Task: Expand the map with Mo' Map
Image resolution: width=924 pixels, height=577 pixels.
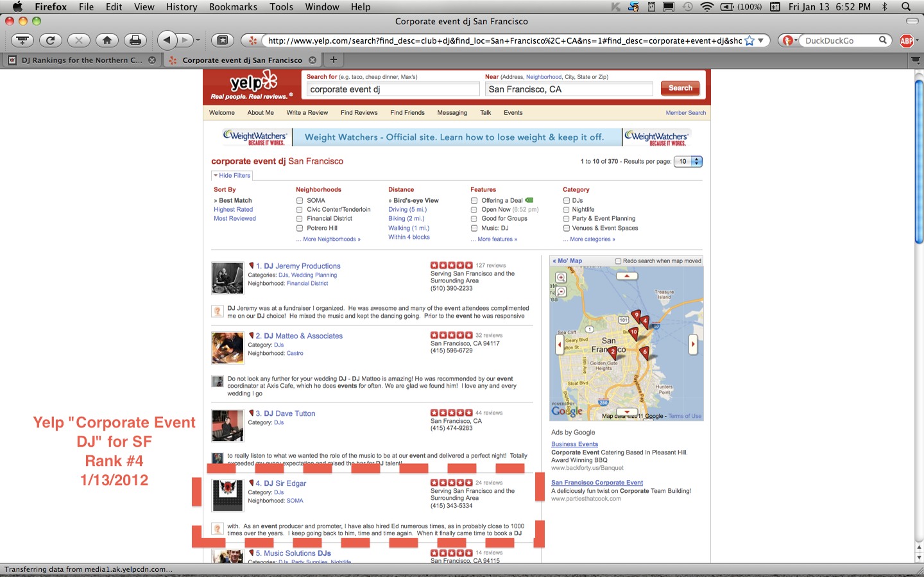Action: (567, 261)
